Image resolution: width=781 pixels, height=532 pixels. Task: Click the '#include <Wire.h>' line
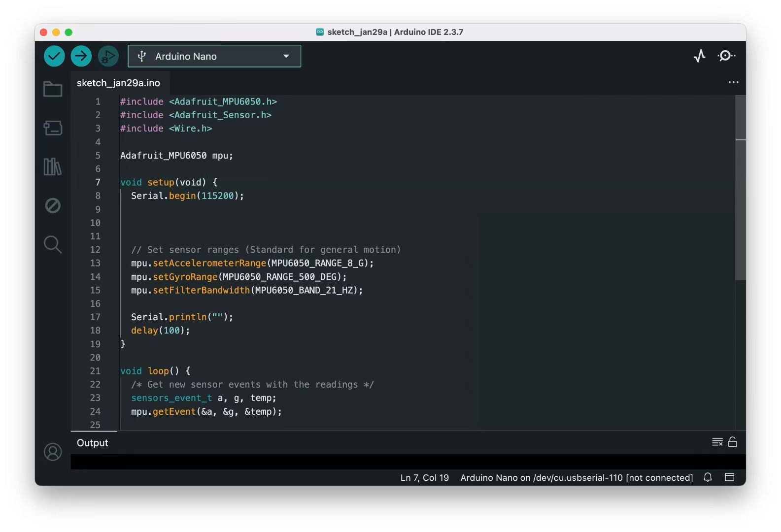[x=166, y=128]
